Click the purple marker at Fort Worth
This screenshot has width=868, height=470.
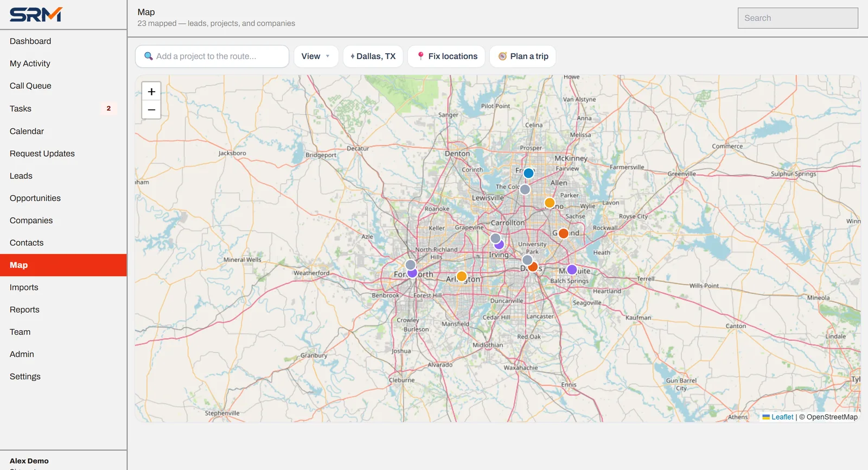pyautogui.click(x=412, y=273)
